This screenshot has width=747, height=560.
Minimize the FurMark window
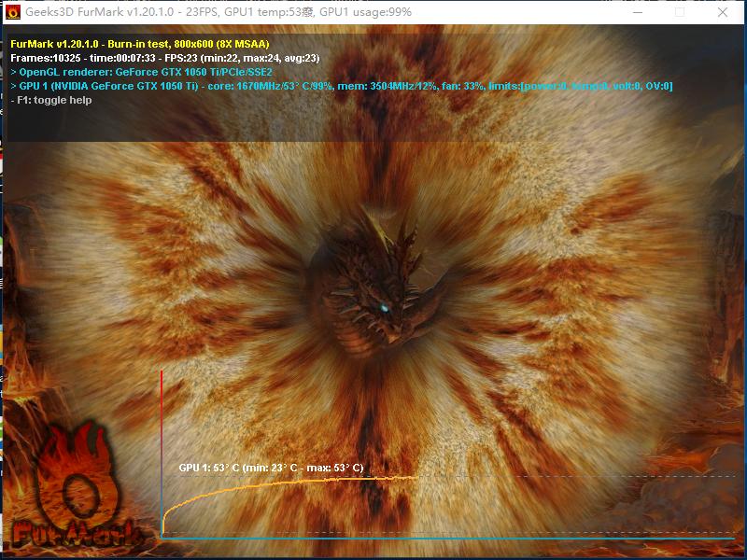(638, 12)
